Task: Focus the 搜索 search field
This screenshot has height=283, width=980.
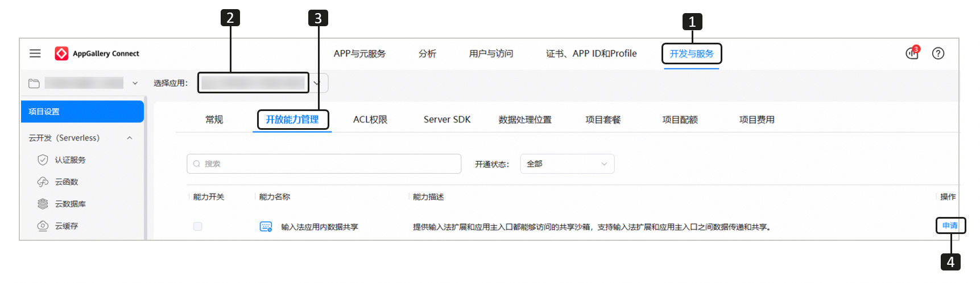Action: click(324, 164)
